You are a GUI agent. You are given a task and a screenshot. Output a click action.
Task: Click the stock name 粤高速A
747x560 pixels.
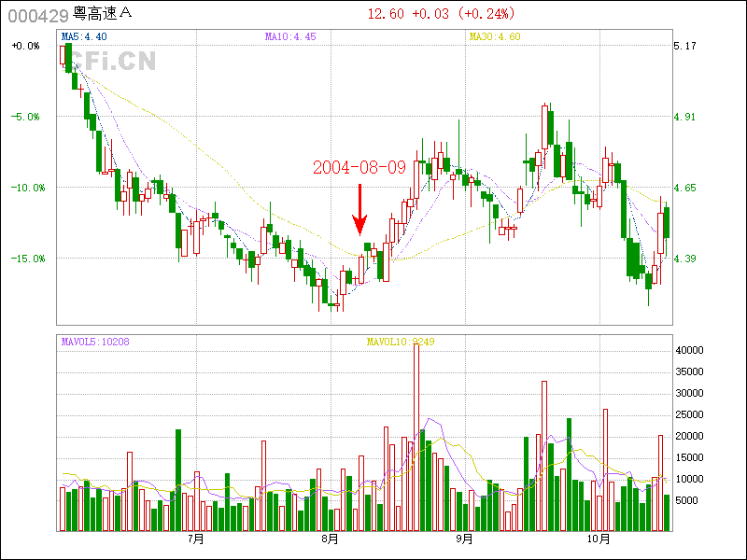pos(102,14)
